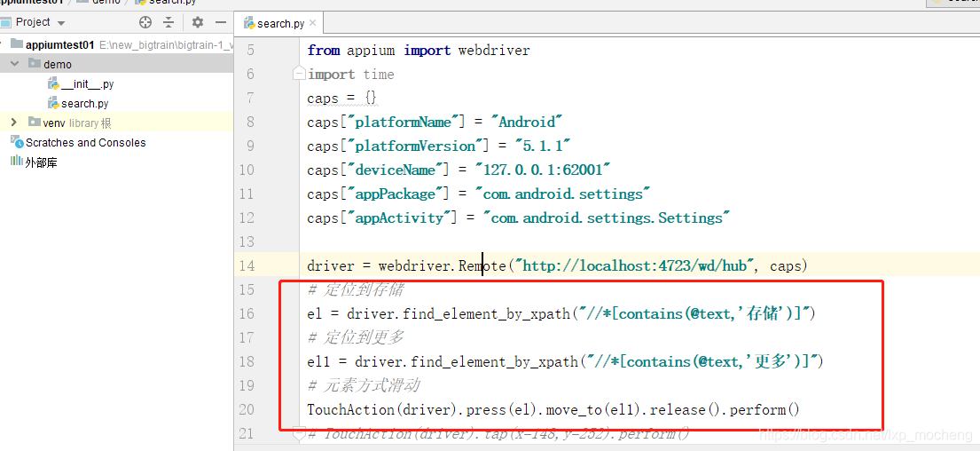Select Scratches and Consoles
This screenshot has height=451, width=980.
85,143
